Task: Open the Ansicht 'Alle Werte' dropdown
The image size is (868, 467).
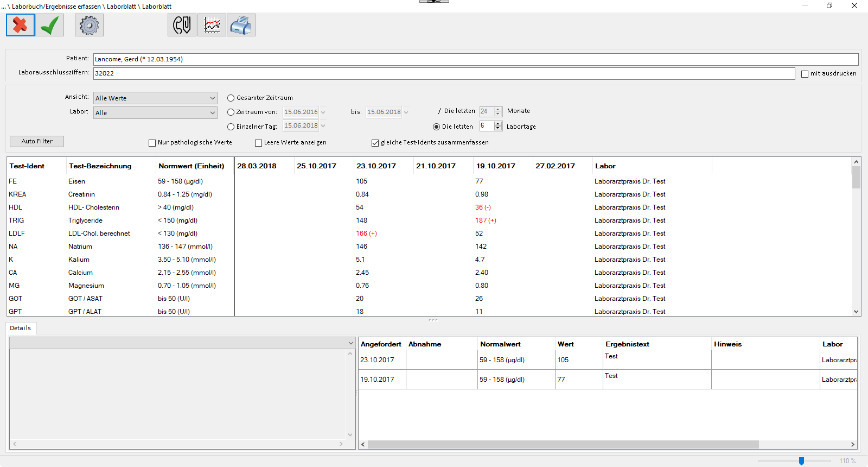Action: (155, 98)
